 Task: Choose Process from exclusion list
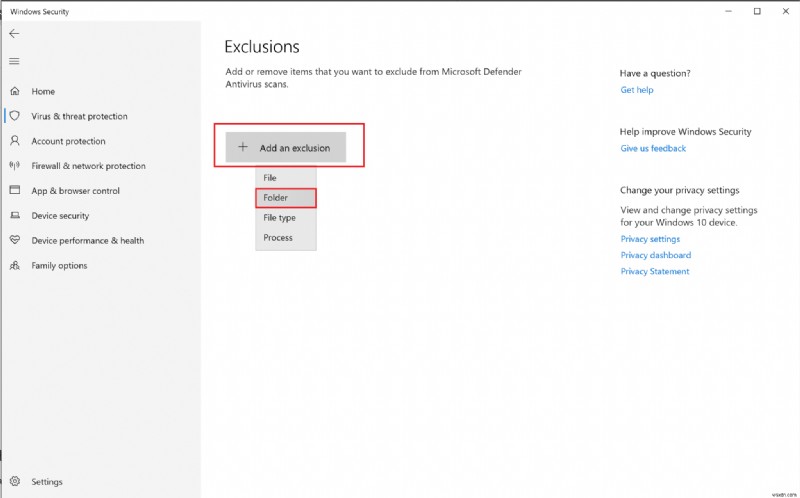coord(278,237)
